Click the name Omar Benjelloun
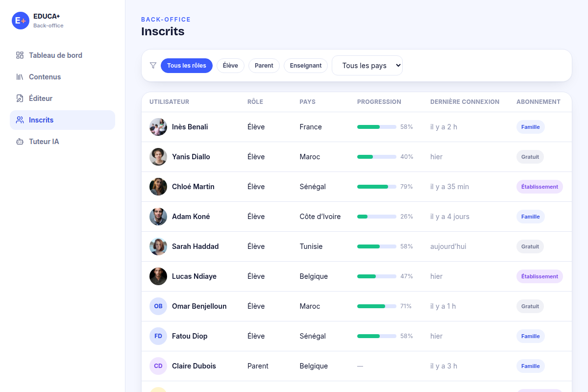The image size is (588, 392). click(x=199, y=306)
